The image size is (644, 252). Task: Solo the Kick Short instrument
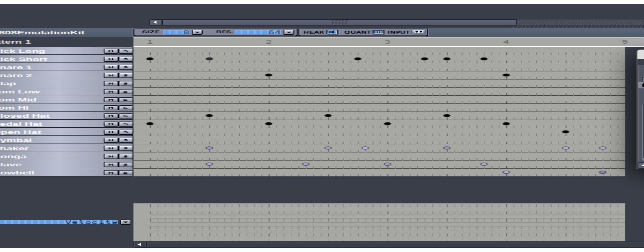125,59
